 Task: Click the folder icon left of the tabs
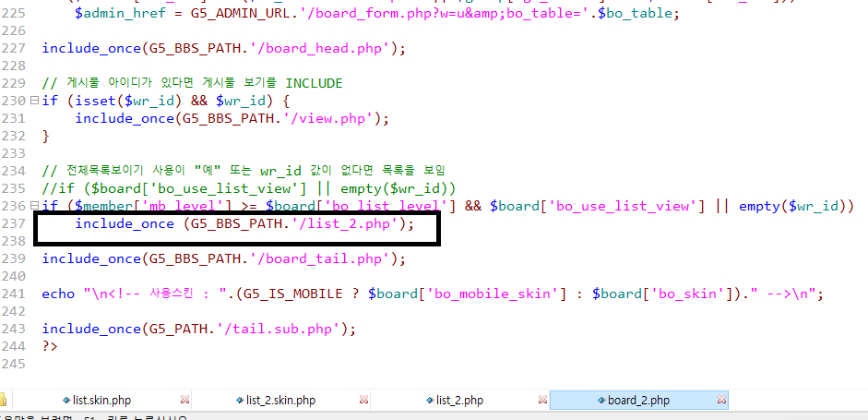coord(3,401)
